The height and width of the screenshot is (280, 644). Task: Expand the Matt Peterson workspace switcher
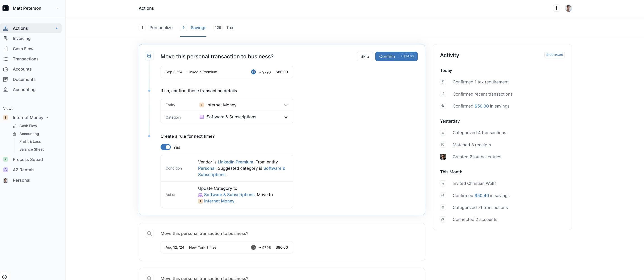coord(57,8)
